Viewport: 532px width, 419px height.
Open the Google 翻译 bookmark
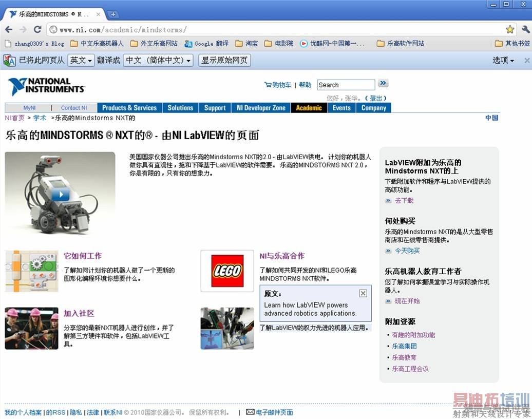[206, 44]
